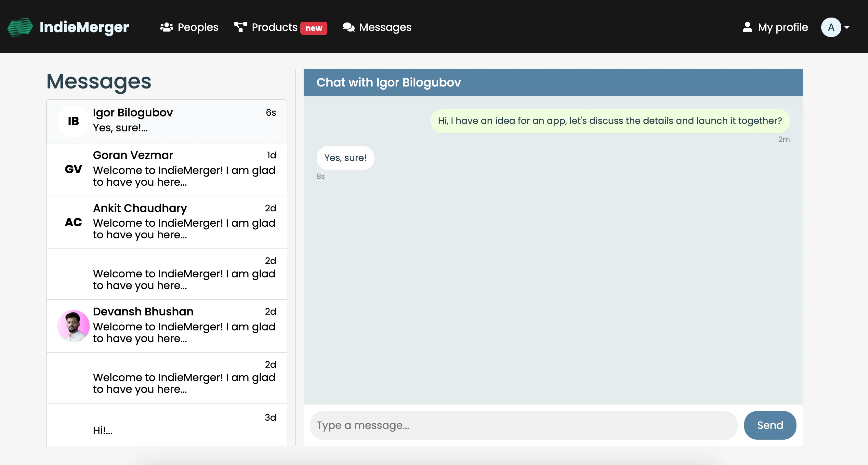Click the IB avatar of Igor Bilogubov
Image resolution: width=868 pixels, height=465 pixels.
pos(73,121)
